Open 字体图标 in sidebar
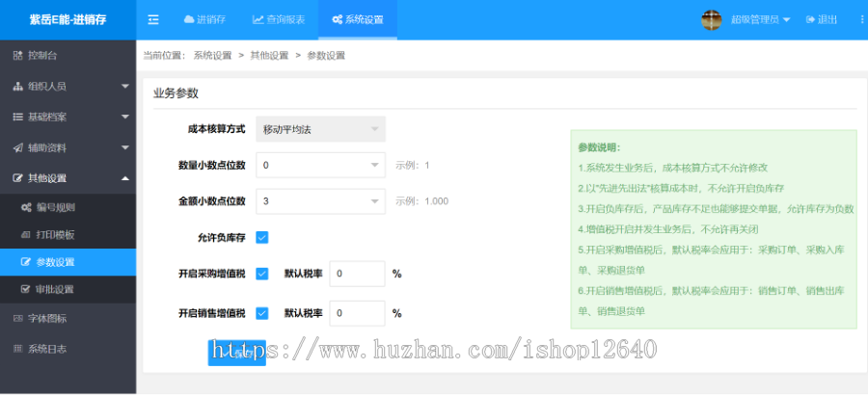868x396 pixels. click(x=68, y=319)
